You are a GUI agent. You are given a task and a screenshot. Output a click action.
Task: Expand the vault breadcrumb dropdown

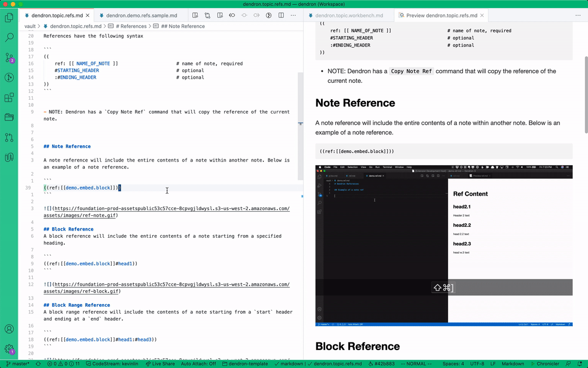[x=30, y=26]
